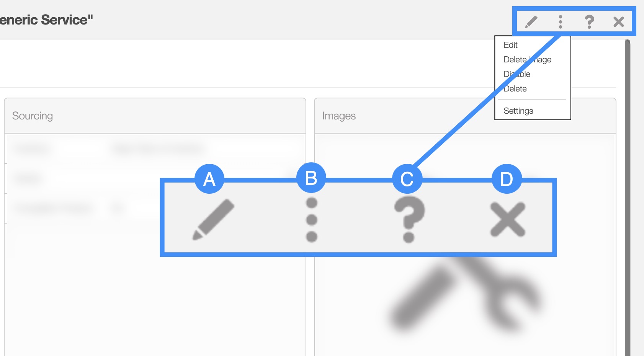Click the vertical scrollbar on the right edge
The height and width of the screenshot is (356, 644).
coord(627,191)
